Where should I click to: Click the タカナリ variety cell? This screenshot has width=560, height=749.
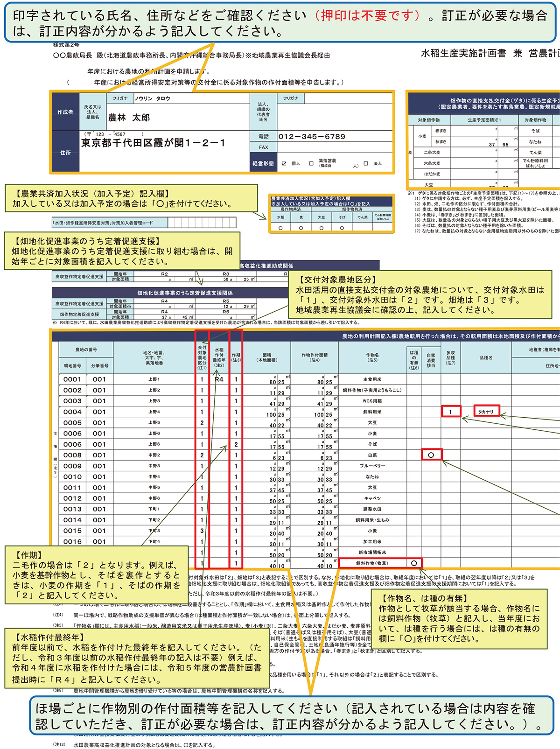[486, 412]
